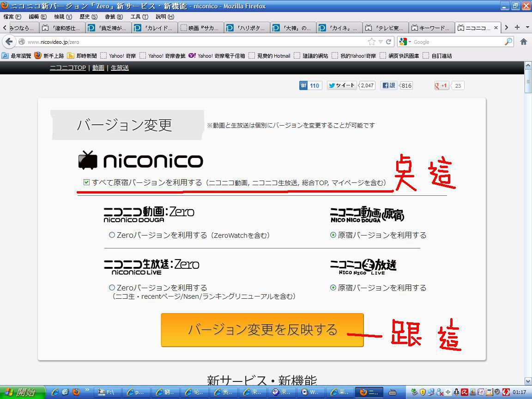Click the Home icon in toolbar
532x399 pixels.
(x=523, y=42)
